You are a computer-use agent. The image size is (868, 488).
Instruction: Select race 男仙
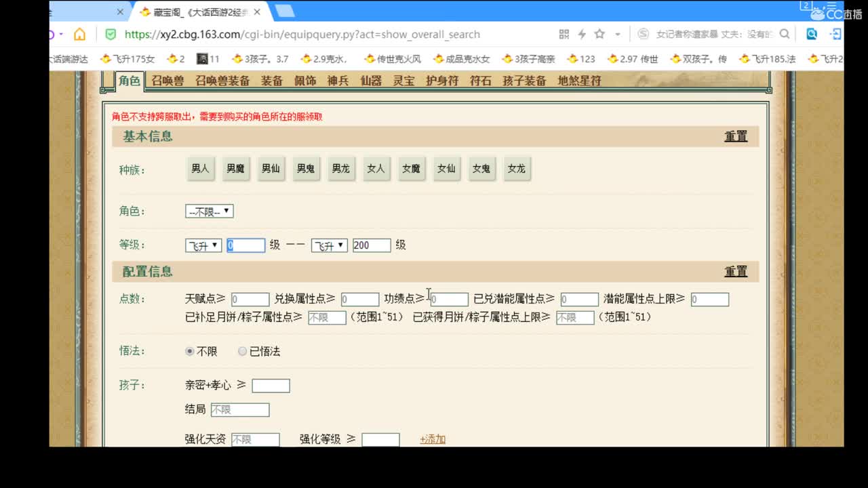271,169
